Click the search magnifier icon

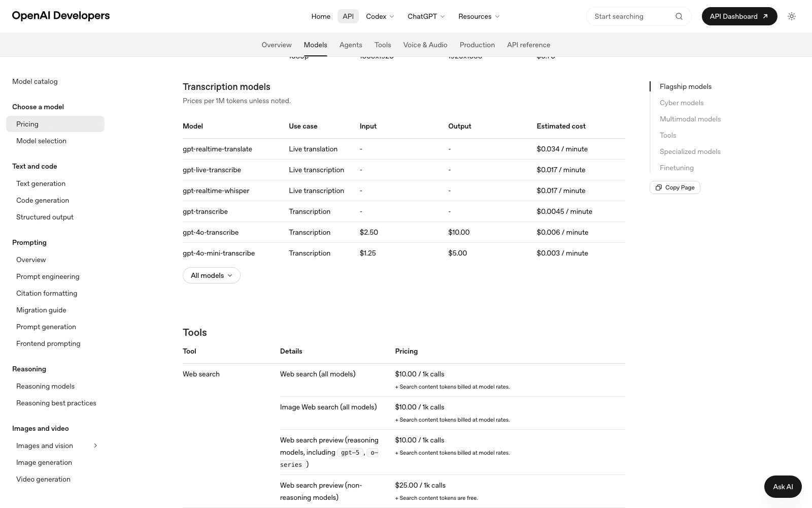[x=679, y=16]
